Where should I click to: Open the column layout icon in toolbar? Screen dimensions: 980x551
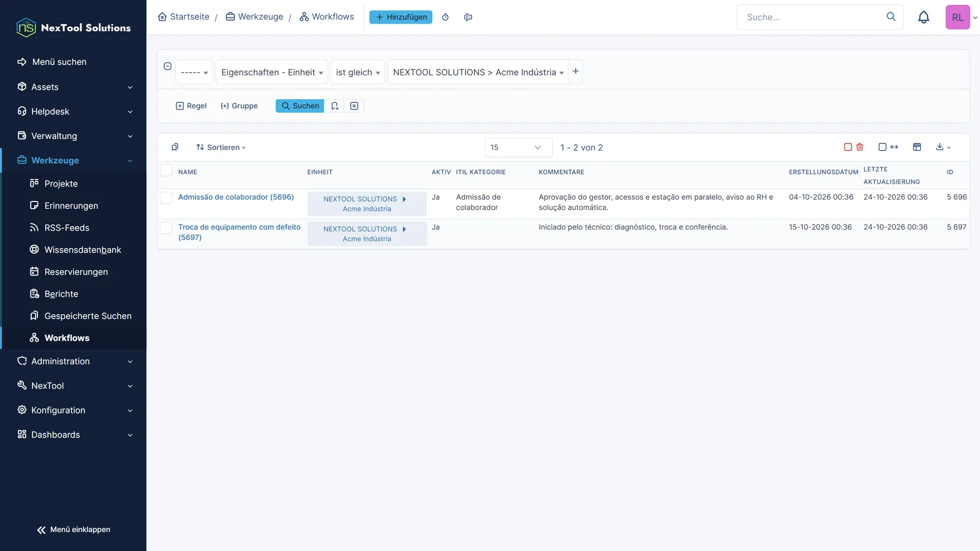point(917,147)
